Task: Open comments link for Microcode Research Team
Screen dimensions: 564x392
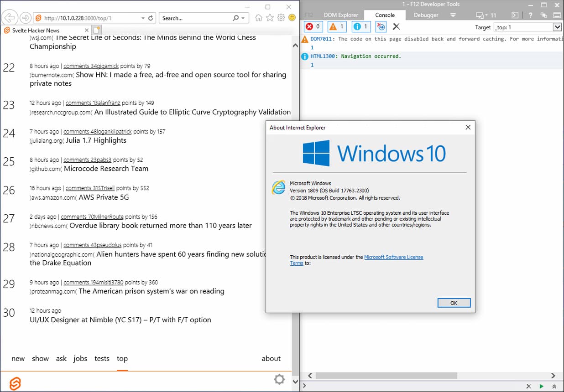Action: pyautogui.click(x=87, y=160)
